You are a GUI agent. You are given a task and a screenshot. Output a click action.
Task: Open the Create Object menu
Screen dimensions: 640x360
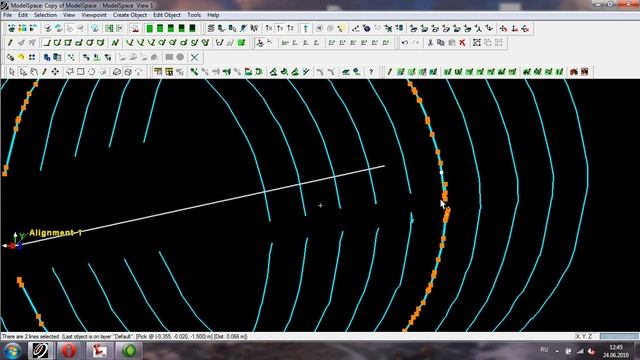[130, 15]
